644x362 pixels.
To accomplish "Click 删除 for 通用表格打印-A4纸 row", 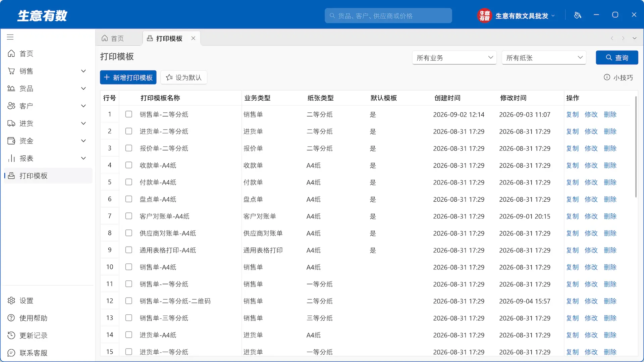I will click(x=610, y=250).
